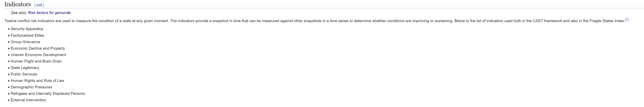Click the edit link beside Indicators
The image size is (644, 107).
(x=39, y=5)
